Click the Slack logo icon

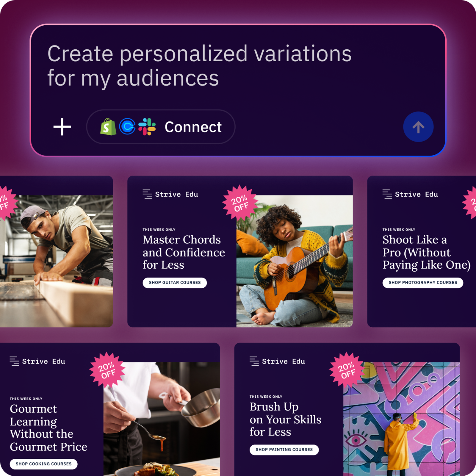[x=147, y=127]
